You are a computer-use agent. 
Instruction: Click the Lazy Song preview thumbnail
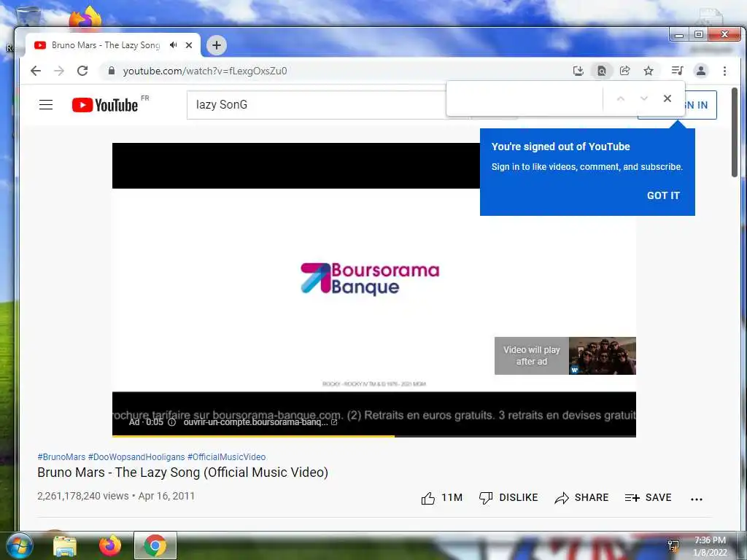click(x=602, y=356)
